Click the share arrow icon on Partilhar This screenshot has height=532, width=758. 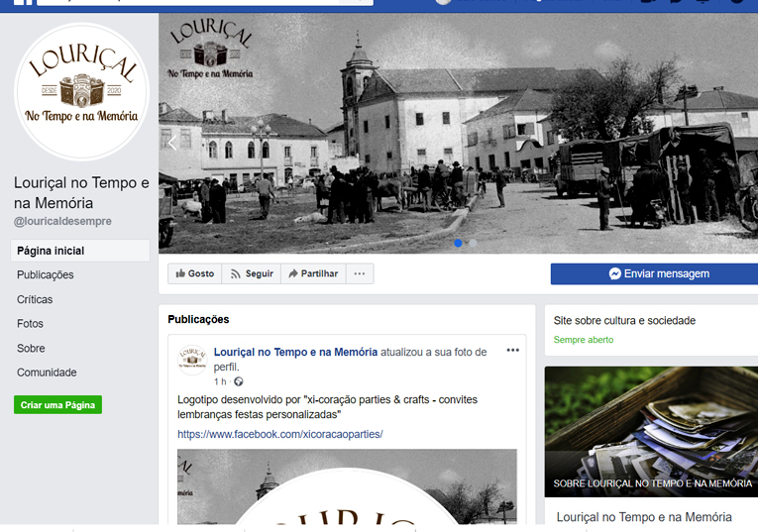pos(293,273)
